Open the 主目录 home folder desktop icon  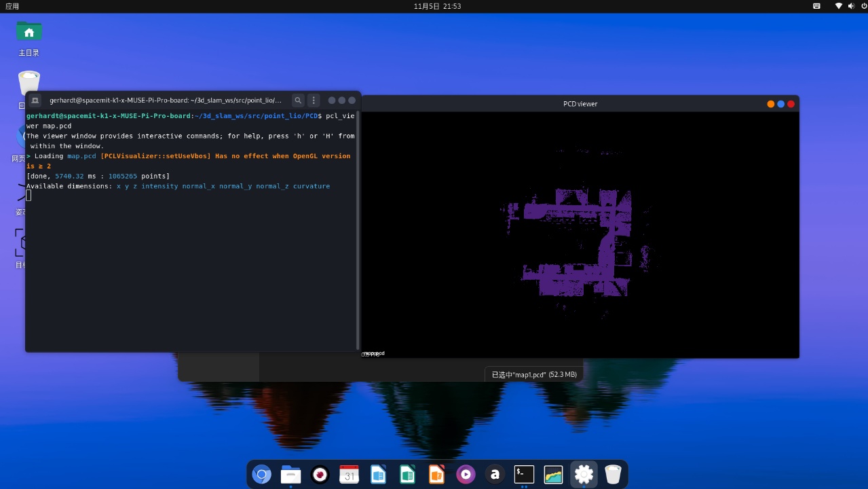click(x=29, y=39)
